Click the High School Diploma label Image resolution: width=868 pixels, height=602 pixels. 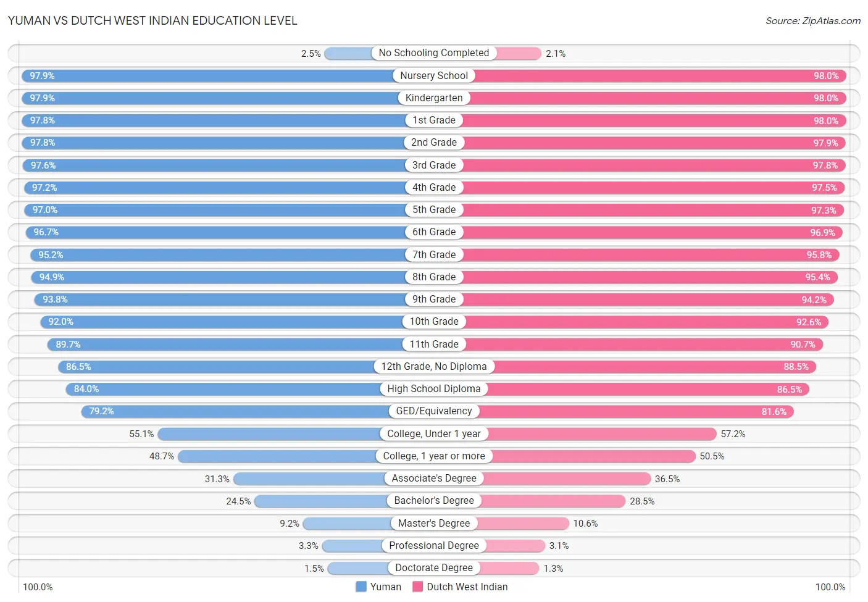pos(434,388)
